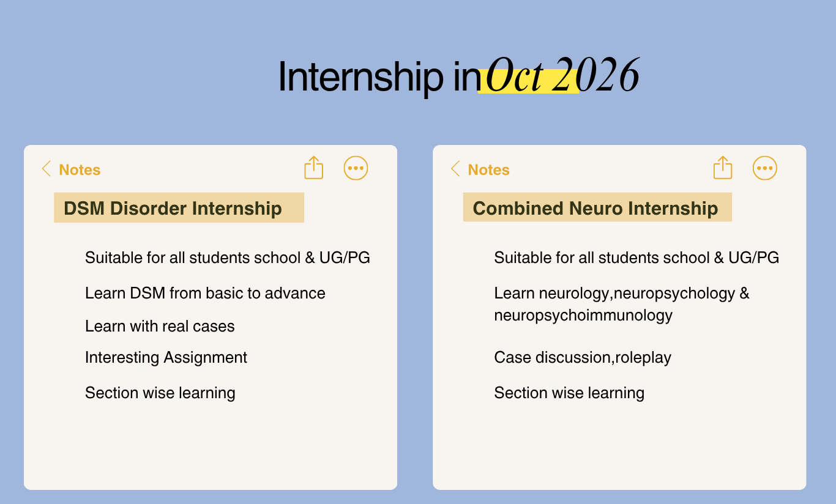Open the more options menu in the DSM note

[x=356, y=168]
